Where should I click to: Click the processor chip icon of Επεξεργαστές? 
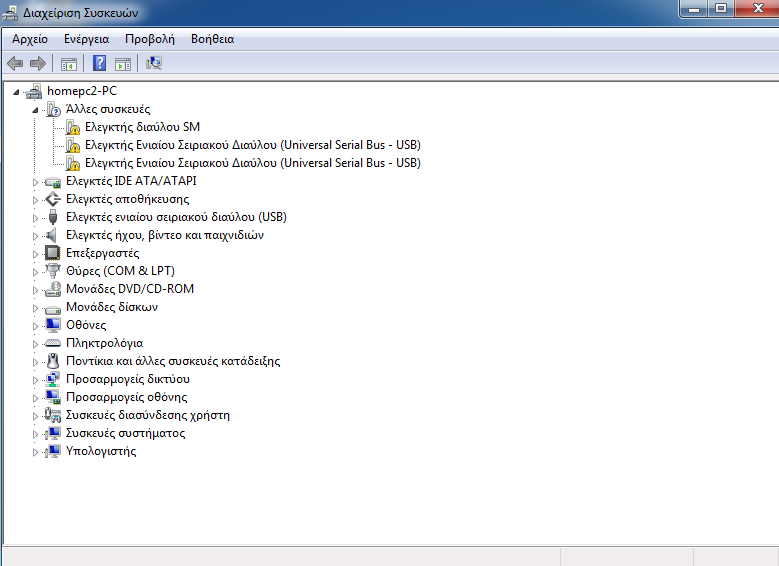[x=53, y=253]
